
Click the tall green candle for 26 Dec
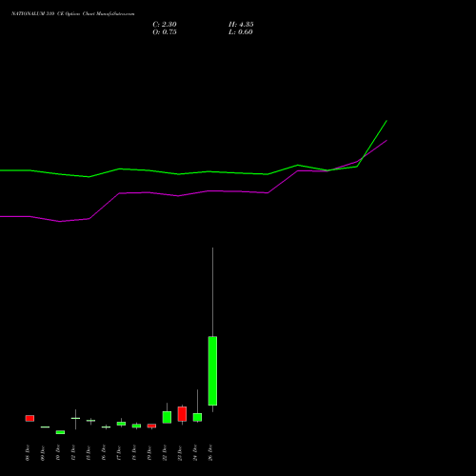pos(212,370)
